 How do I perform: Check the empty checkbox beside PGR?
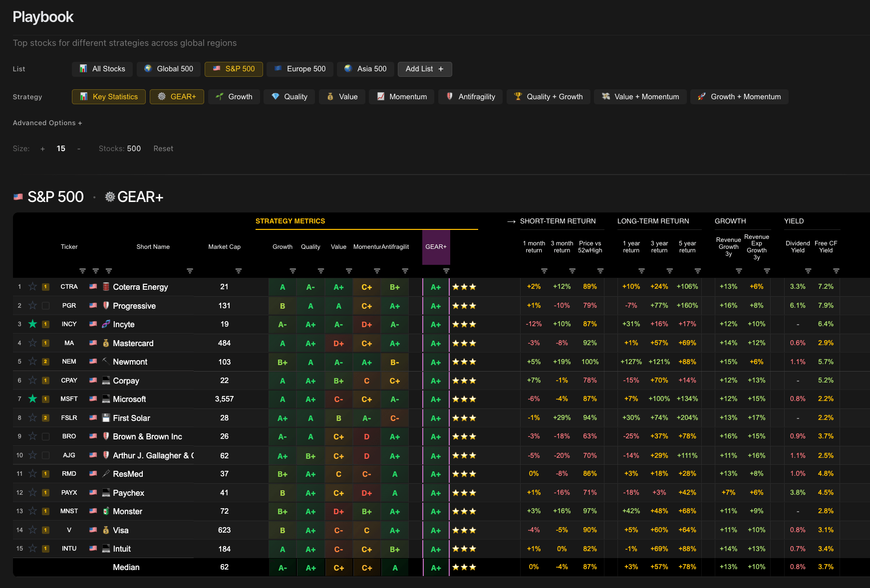click(44, 306)
